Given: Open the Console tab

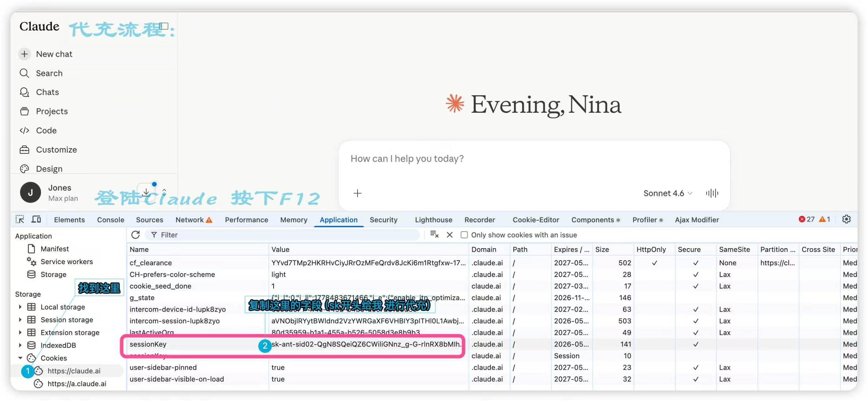Looking at the screenshot, I should 111,220.
